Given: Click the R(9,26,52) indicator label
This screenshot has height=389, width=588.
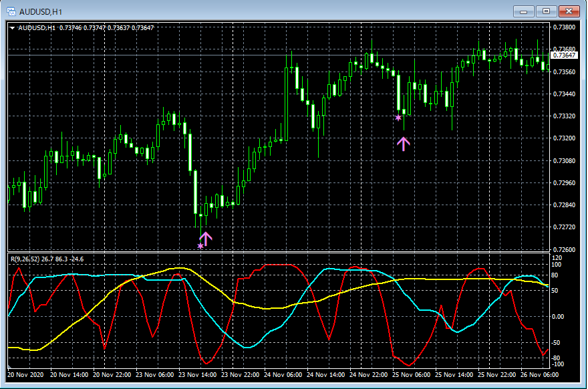Looking at the screenshot, I should pyautogui.click(x=25, y=259).
